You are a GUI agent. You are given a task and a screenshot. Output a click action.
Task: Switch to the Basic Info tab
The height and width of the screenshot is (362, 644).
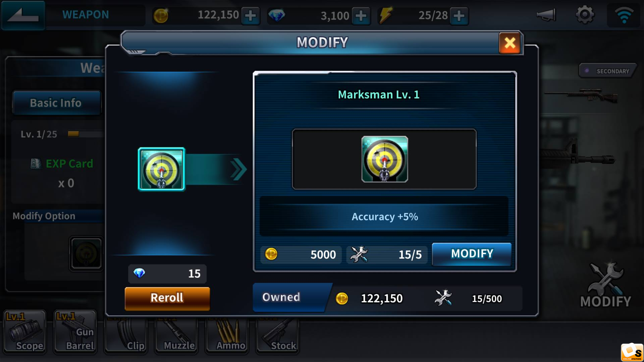(56, 103)
